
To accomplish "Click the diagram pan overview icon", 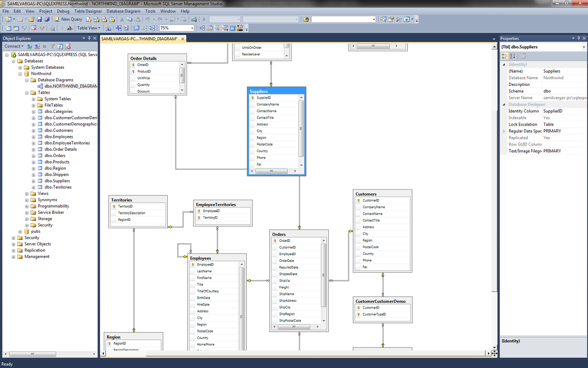I will click(494, 353).
